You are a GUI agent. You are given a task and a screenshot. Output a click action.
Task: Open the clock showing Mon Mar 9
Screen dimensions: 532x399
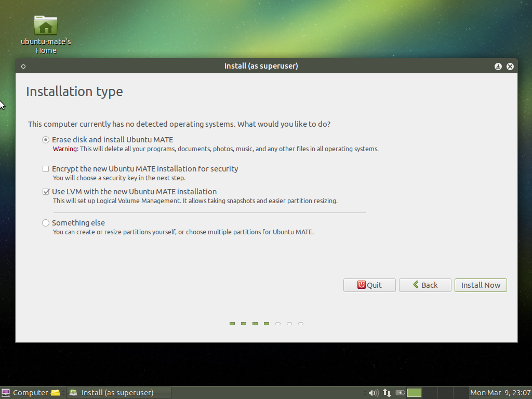[x=500, y=393]
